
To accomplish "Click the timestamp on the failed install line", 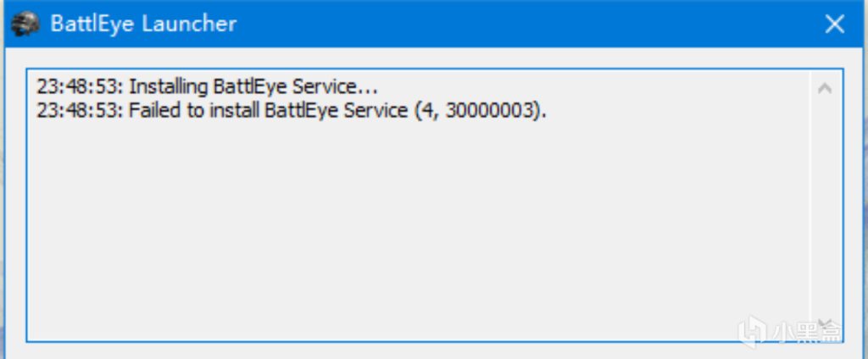I will click(x=80, y=111).
